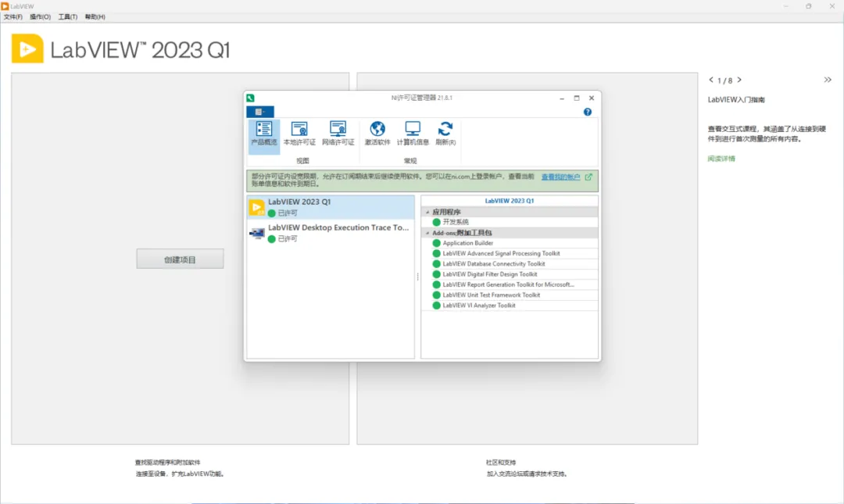Click the 查看我的帐户 link
Image resolution: width=844 pixels, height=504 pixels.
coord(560,177)
